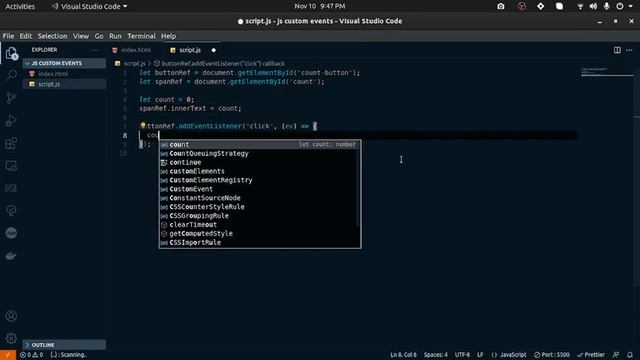Open the microphone indicator in the system tray
The width and height of the screenshot is (640, 360).
click(x=607, y=6)
